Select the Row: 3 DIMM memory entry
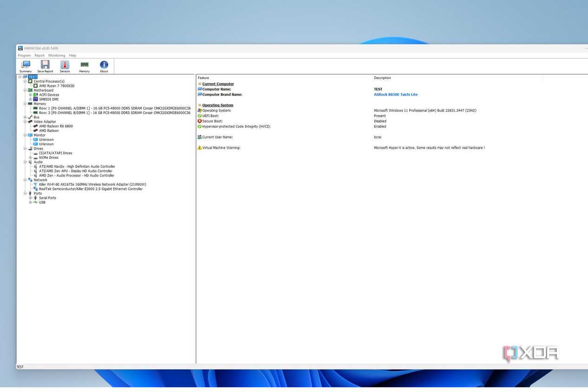 pyautogui.click(x=115, y=113)
